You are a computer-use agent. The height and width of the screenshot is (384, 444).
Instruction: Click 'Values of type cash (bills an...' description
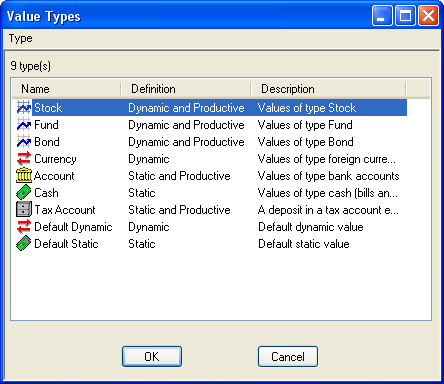[x=328, y=193]
